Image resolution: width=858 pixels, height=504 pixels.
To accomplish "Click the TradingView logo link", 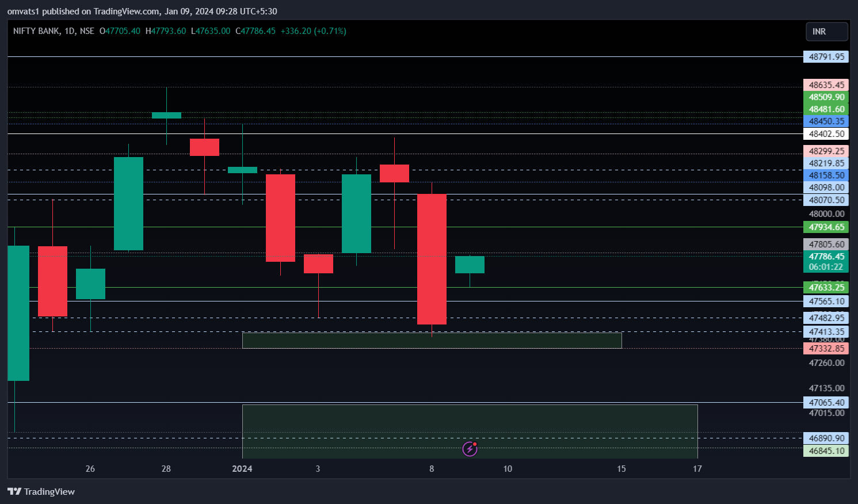I will (x=41, y=491).
